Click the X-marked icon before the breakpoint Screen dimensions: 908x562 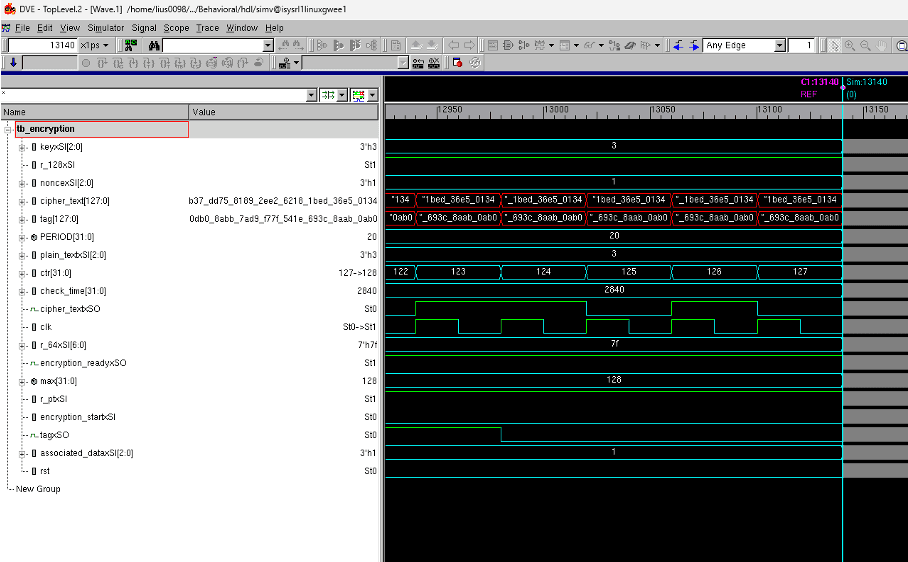434,63
